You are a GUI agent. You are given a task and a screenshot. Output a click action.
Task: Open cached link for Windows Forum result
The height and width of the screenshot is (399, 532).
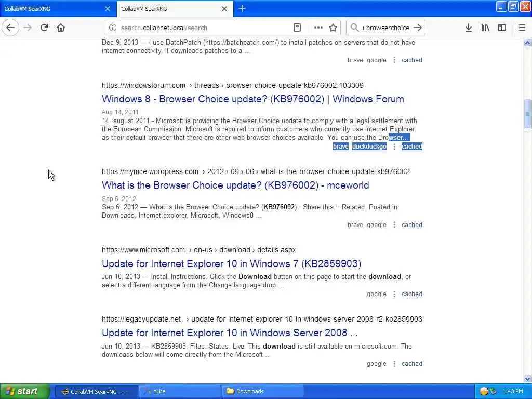pyautogui.click(x=412, y=147)
